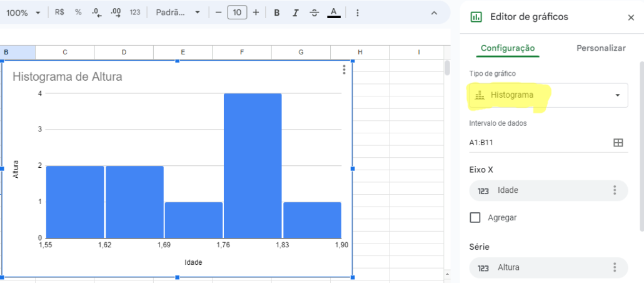Viewport: 644px width, 283px height.
Task: Enable the Agregar checkbox
Action: pyautogui.click(x=475, y=218)
